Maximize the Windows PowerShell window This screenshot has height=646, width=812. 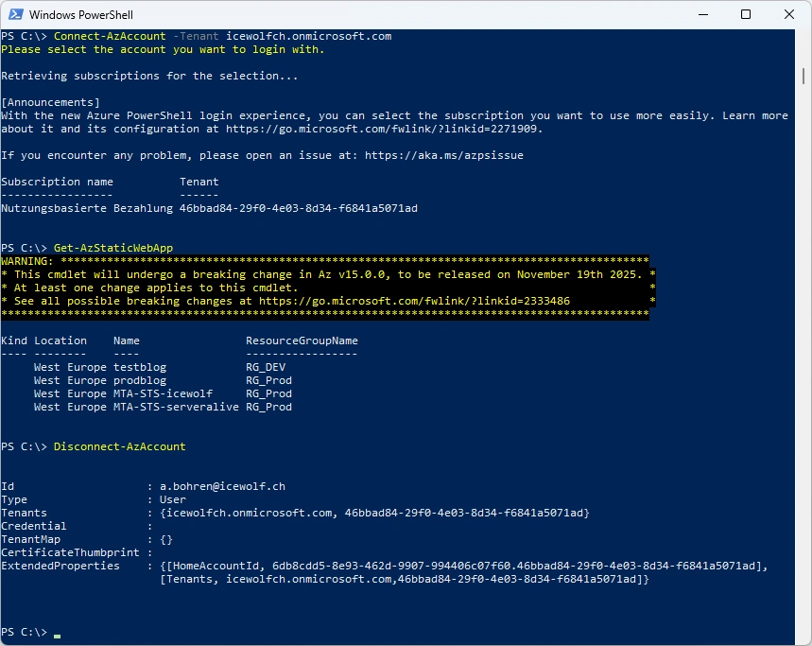click(746, 15)
